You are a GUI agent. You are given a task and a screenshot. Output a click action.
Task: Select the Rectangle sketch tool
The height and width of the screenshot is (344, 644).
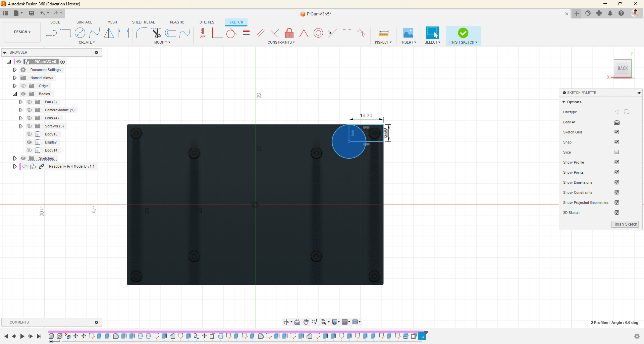65,33
